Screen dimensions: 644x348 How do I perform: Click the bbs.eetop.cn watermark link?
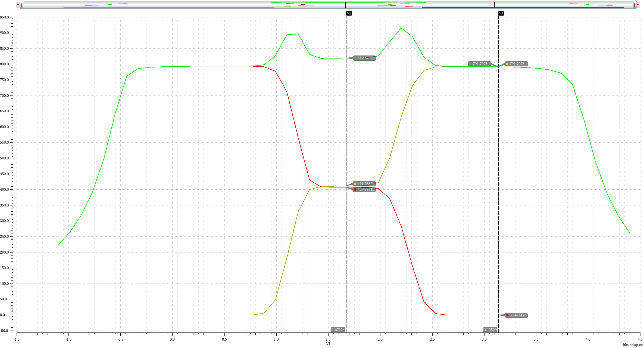click(x=633, y=345)
